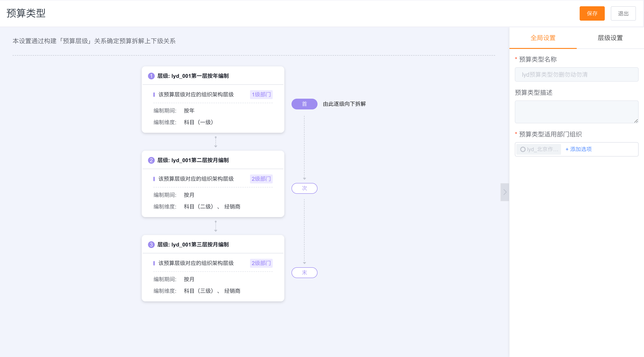Click the + 添加选项 link
The width and height of the screenshot is (644, 357).
click(579, 149)
